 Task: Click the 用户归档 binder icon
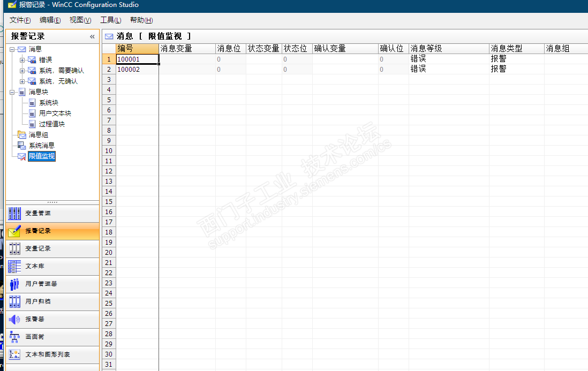pyautogui.click(x=14, y=301)
